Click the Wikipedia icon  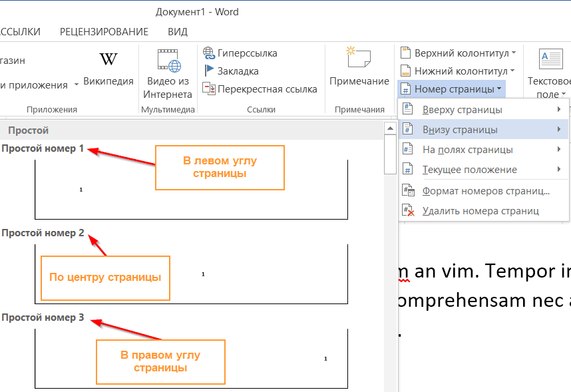click(108, 60)
